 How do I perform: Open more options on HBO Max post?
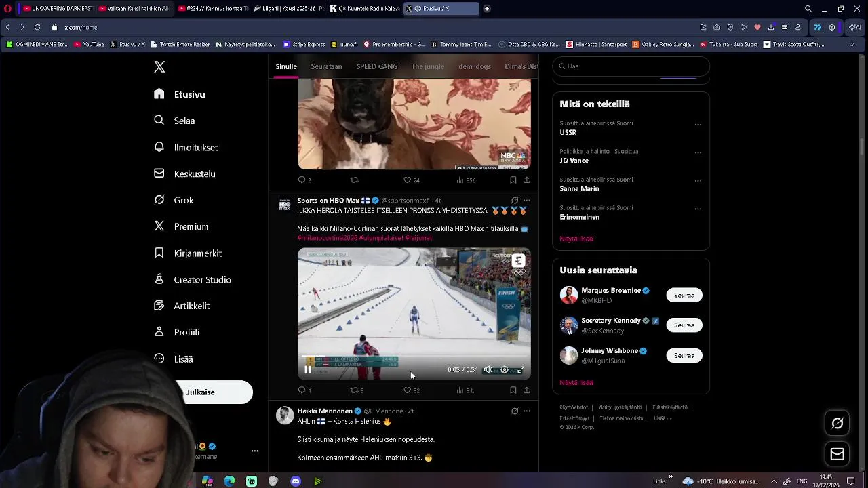tap(527, 201)
